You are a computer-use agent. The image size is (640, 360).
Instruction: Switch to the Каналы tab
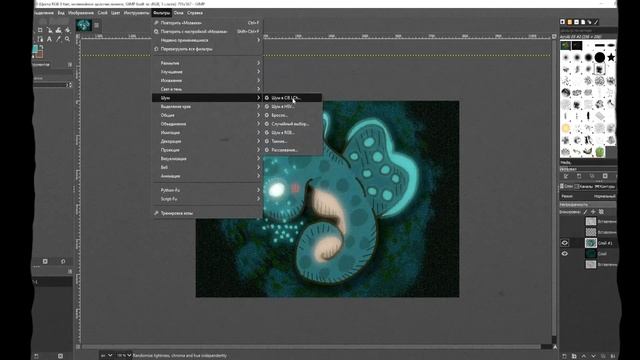583,187
